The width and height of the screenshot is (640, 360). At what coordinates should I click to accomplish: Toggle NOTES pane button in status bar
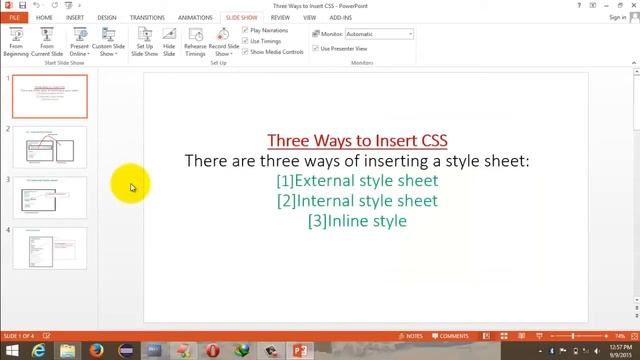[411, 336]
